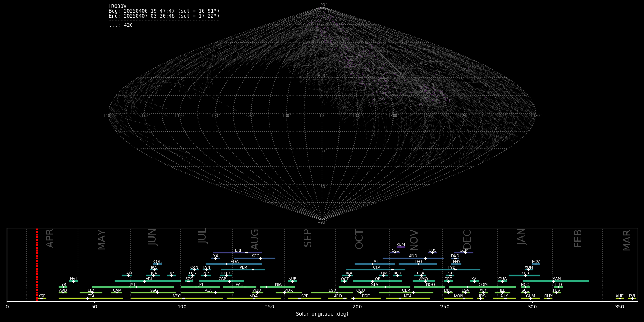
Task: Select the CAM shower label
Action: (x=117, y=291)
